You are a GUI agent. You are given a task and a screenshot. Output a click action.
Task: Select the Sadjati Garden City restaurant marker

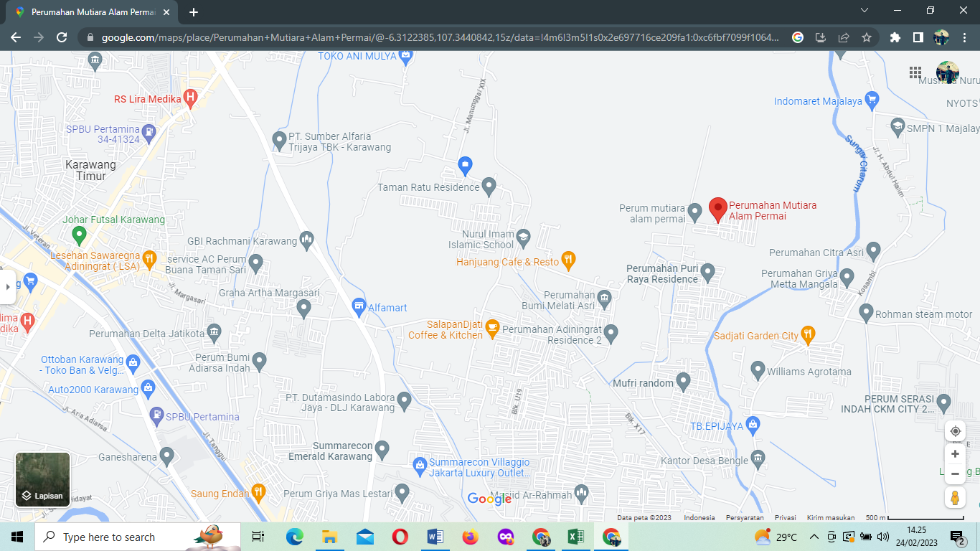[808, 334]
